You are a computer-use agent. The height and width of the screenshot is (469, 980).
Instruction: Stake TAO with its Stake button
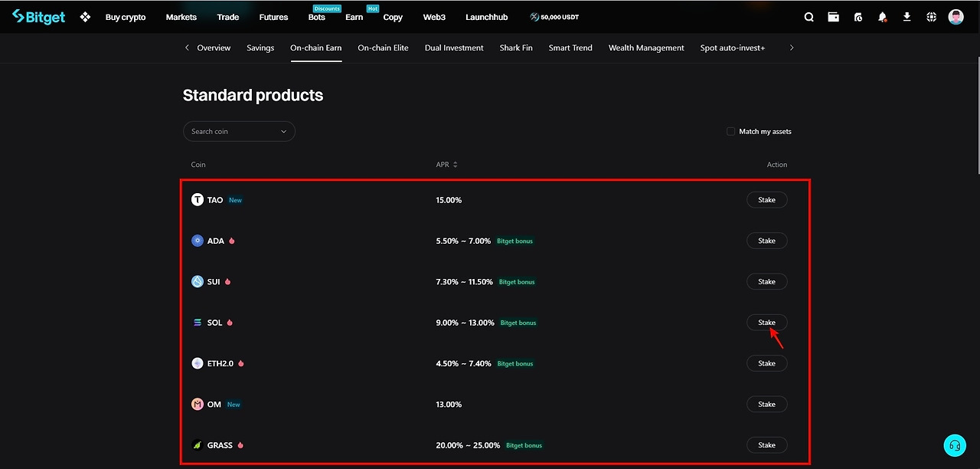coord(767,200)
